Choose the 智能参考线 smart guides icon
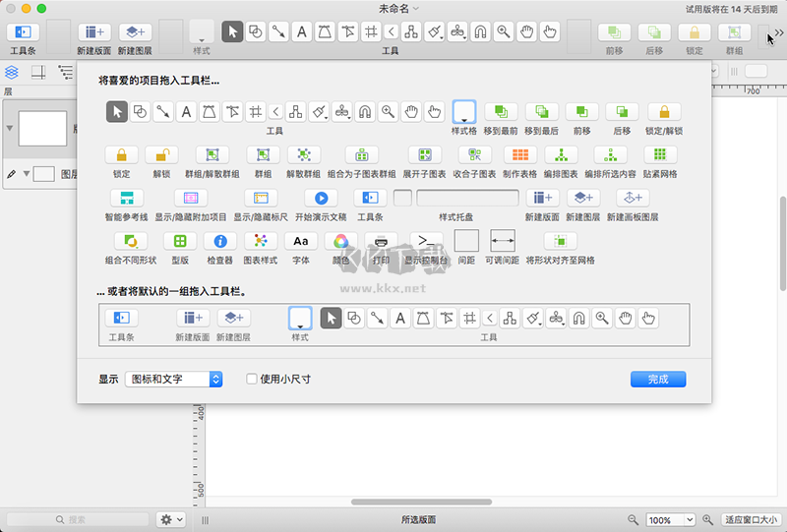Viewport: 787px width, 532px height. click(x=126, y=198)
